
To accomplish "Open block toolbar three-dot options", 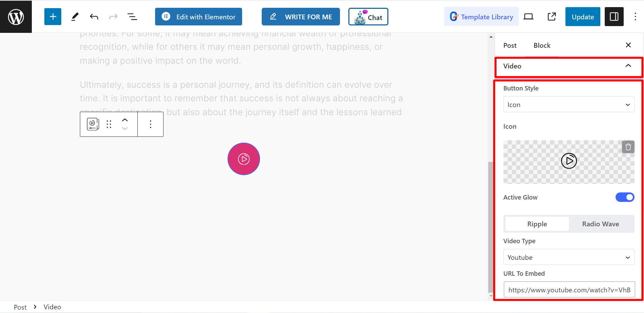I will coord(151,124).
